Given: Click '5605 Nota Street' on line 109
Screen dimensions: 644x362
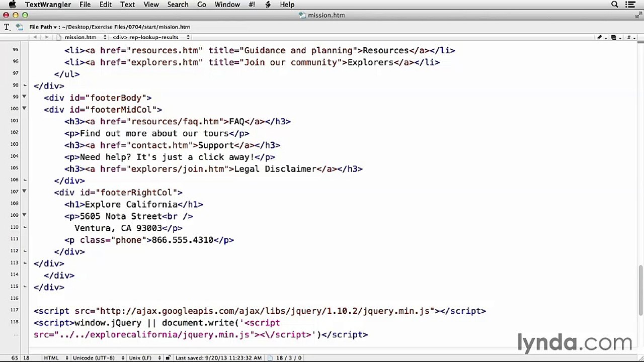Looking at the screenshot, I should 121,217.
